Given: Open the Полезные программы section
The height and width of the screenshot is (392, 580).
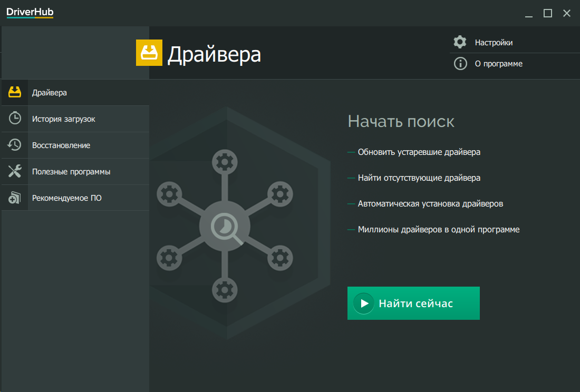Looking at the screenshot, I should point(71,172).
